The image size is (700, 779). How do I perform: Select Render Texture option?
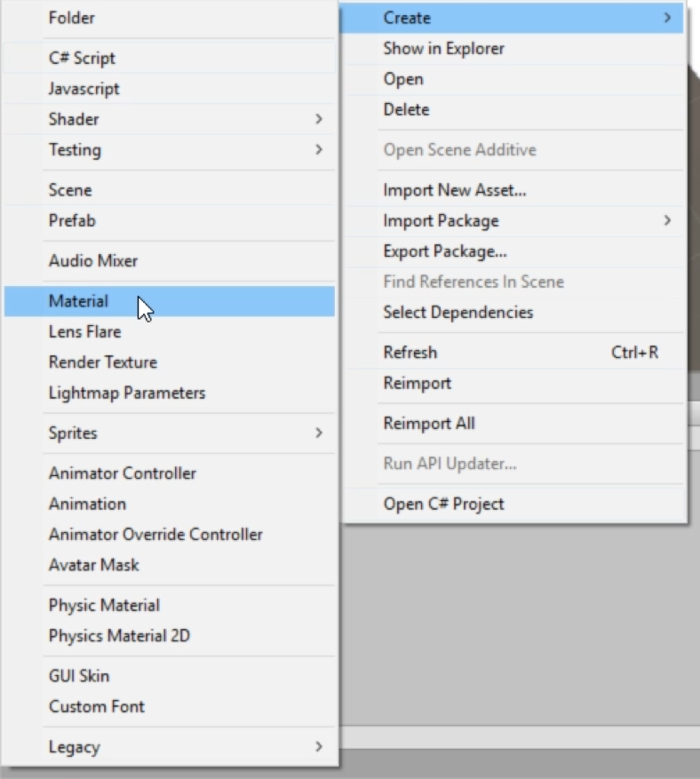[170, 362]
